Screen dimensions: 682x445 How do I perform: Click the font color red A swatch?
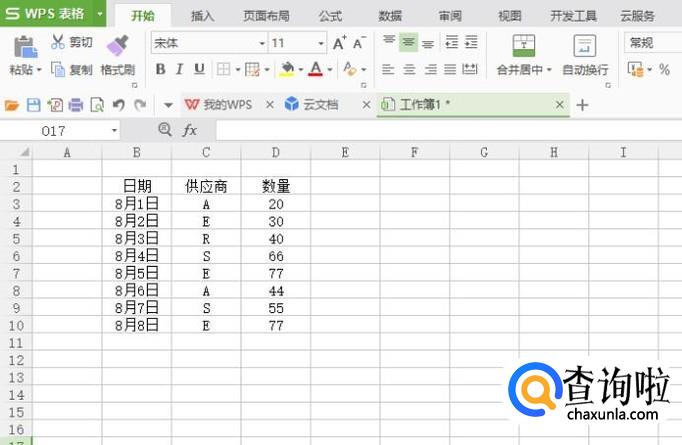coord(316,69)
